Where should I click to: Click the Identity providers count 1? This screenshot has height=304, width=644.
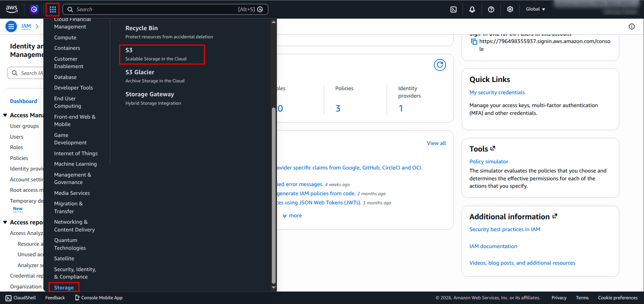tap(401, 108)
